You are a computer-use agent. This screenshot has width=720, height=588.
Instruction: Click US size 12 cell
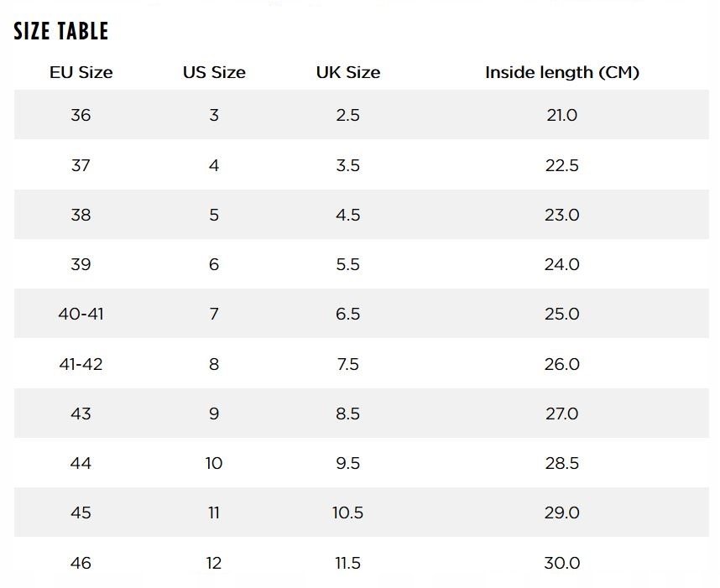point(214,563)
